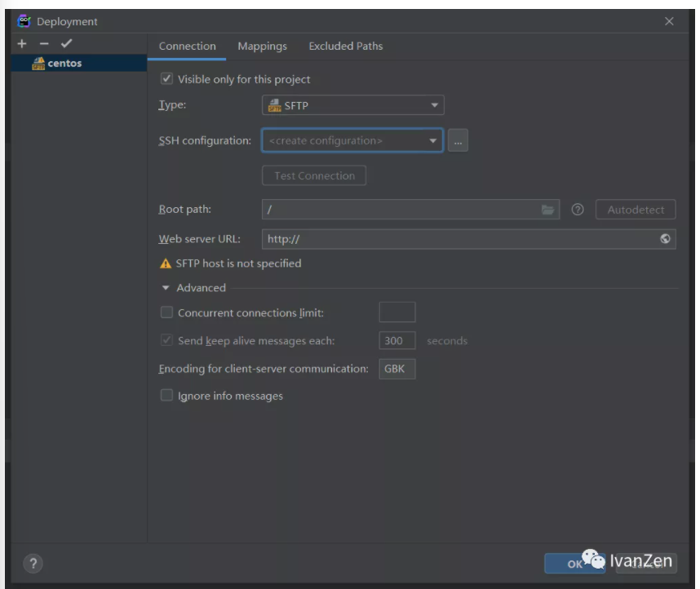
Task: Add a new deployment server with plus icon
Action: pos(22,44)
